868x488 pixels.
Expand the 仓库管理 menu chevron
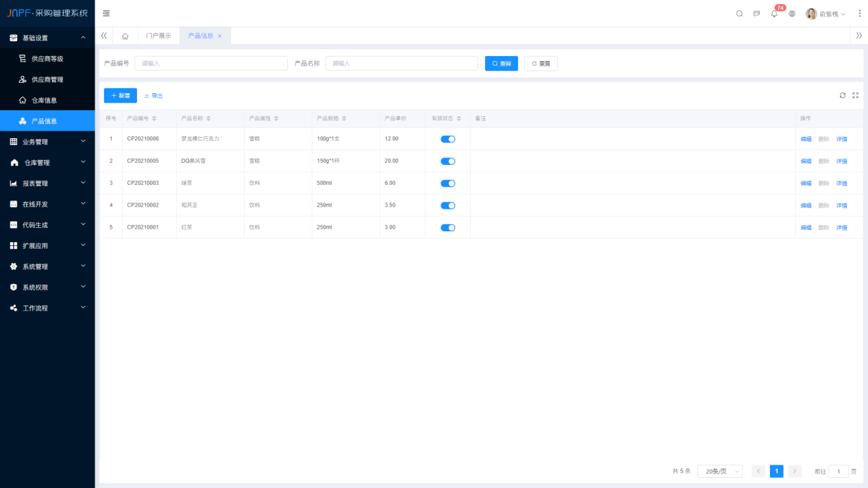point(84,162)
